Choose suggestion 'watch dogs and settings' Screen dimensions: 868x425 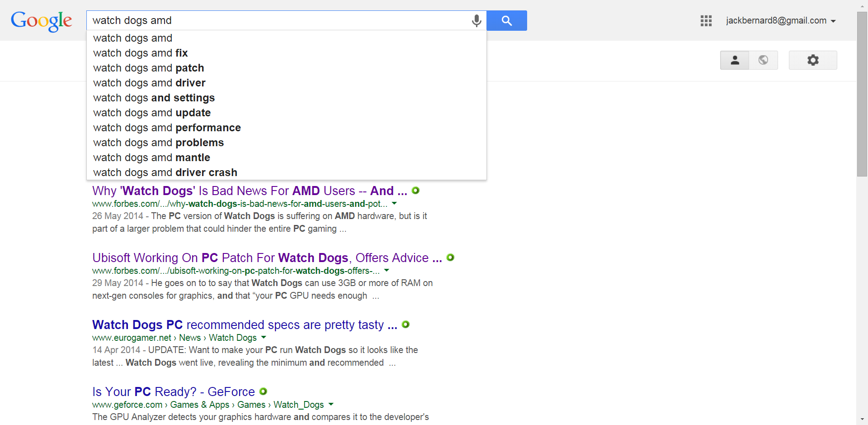pyautogui.click(x=287, y=98)
